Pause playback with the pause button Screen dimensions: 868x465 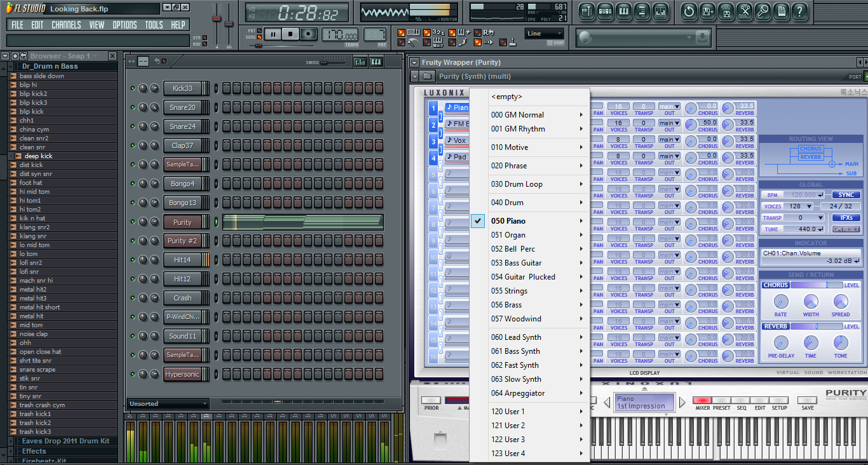[273, 34]
